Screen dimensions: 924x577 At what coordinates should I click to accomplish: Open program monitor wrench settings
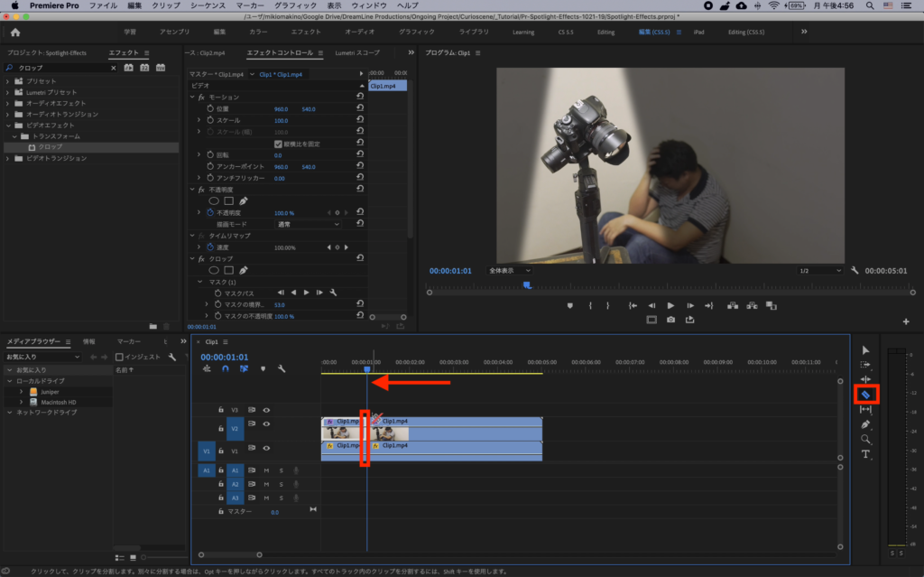tap(854, 270)
